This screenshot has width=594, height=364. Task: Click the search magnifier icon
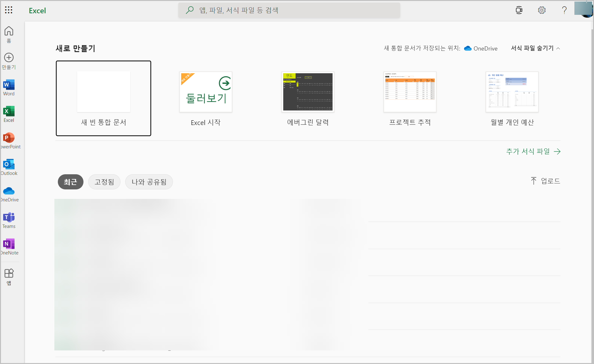coord(189,10)
